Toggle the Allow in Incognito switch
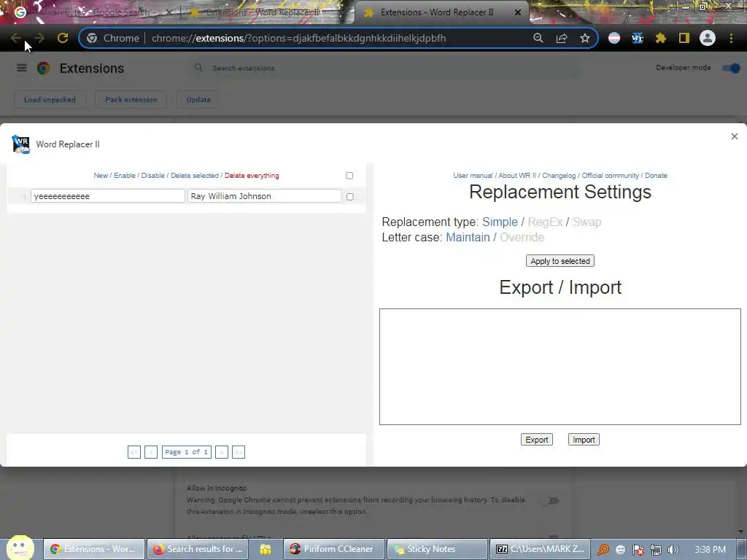Screen dimensions: 747x560 (x=549, y=500)
